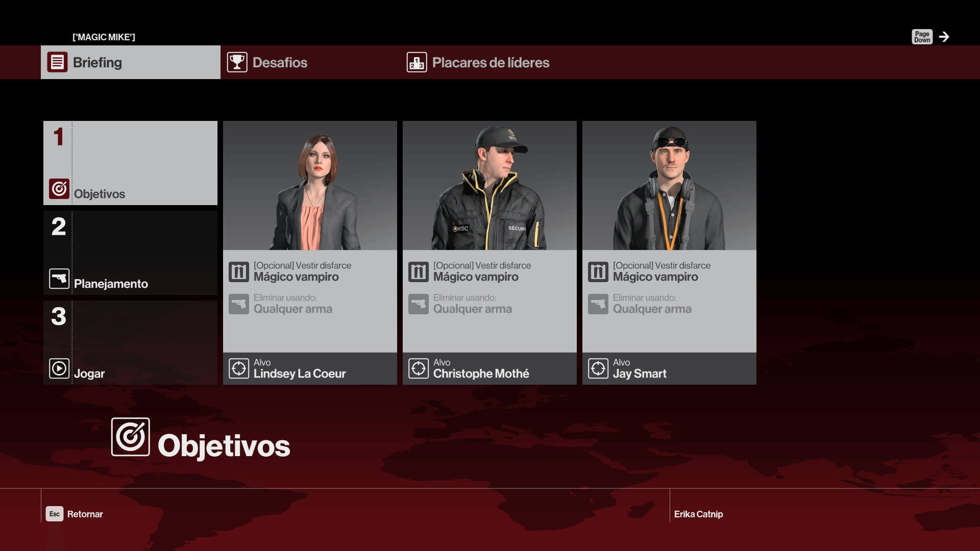Click the weapon icon on Jay Smart's card
The height and width of the screenshot is (551, 980).
pos(598,304)
